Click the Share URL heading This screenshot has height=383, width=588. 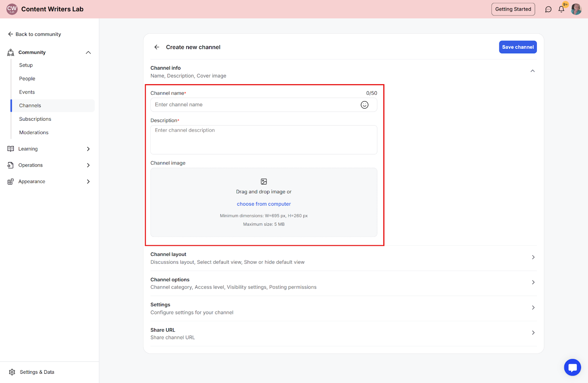click(x=163, y=330)
